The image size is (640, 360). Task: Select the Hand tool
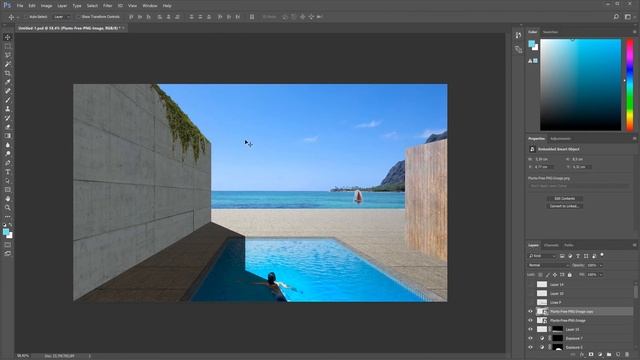pos(8,199)
